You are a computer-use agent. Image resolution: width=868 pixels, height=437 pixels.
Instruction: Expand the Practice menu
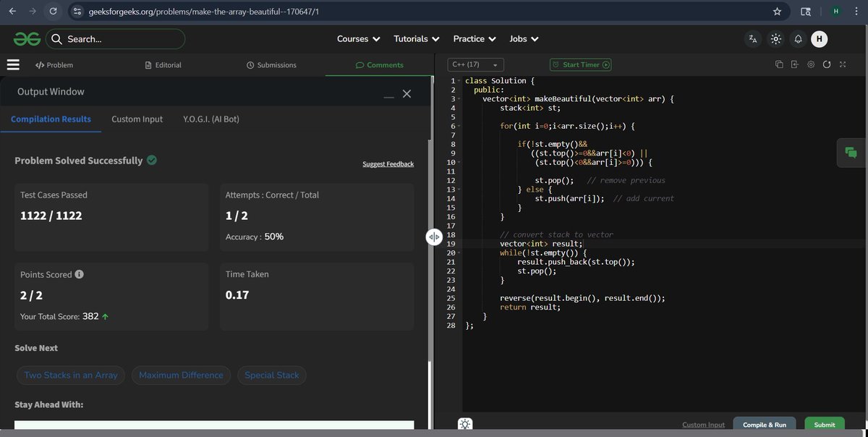click(475, 39)
